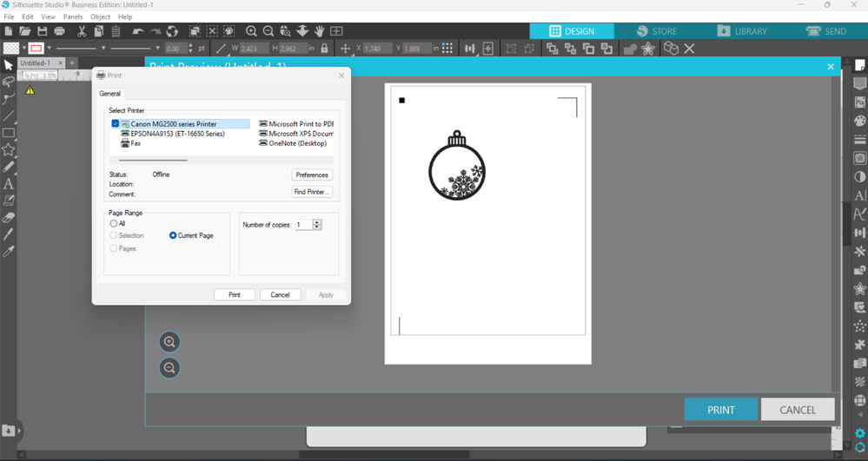This screenshot has width=868, height=461.
Task: Click the scissors Cut icon in toolbar
Action: [x=82, y=31]
